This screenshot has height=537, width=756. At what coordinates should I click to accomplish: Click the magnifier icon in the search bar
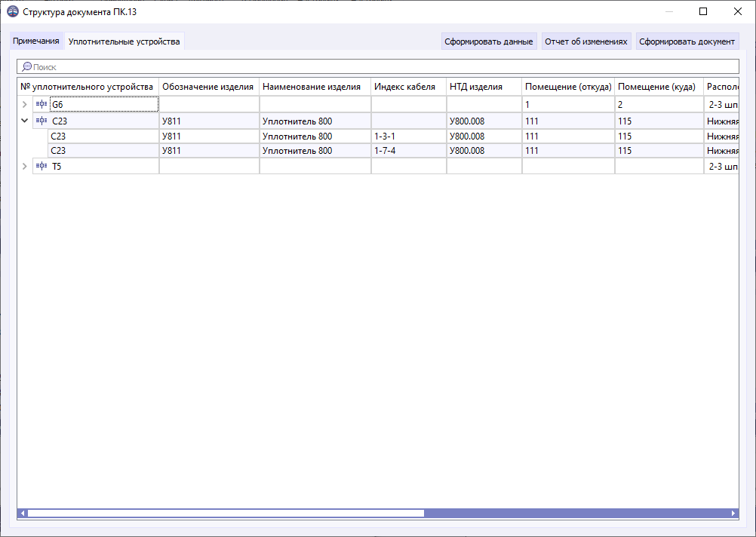25,66
